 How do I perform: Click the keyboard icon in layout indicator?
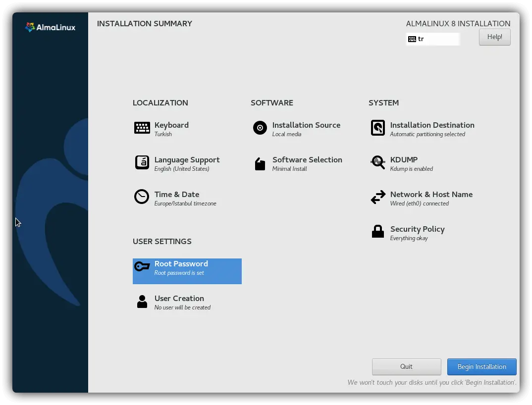[x=412, y=39]
